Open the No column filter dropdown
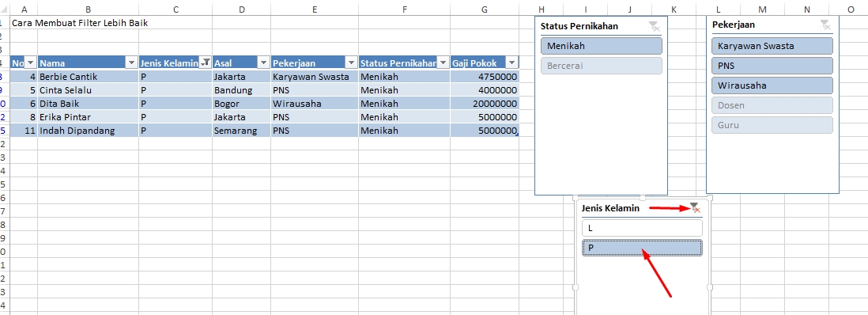The height and width of the screenshot is (315, 868). [x=31, y=63]
